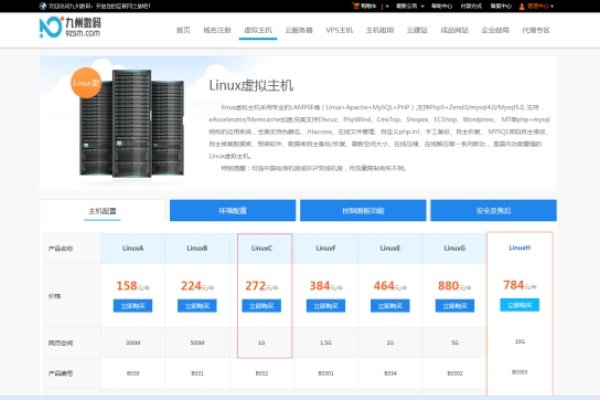Click the 客服中心 customer service icon

(501, 4)
